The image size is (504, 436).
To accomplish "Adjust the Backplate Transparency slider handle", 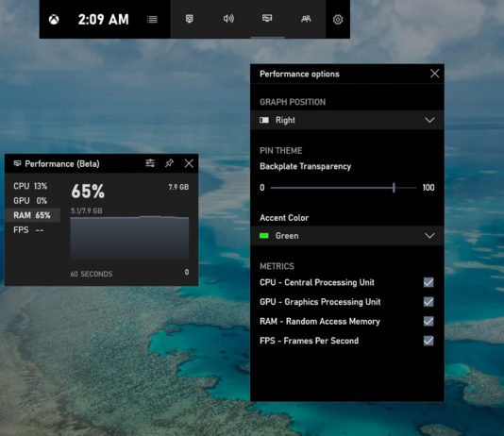I will click(x=394, y=188).
